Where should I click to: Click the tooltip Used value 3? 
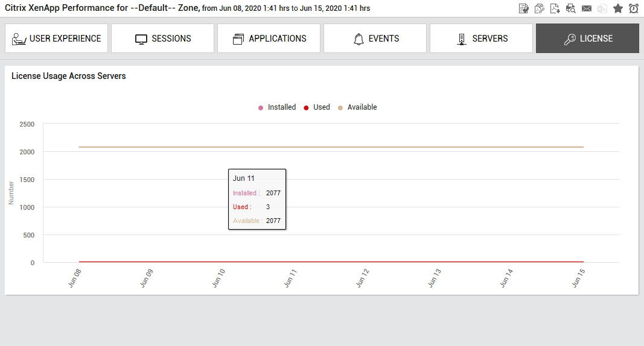(x=268, y=207)
